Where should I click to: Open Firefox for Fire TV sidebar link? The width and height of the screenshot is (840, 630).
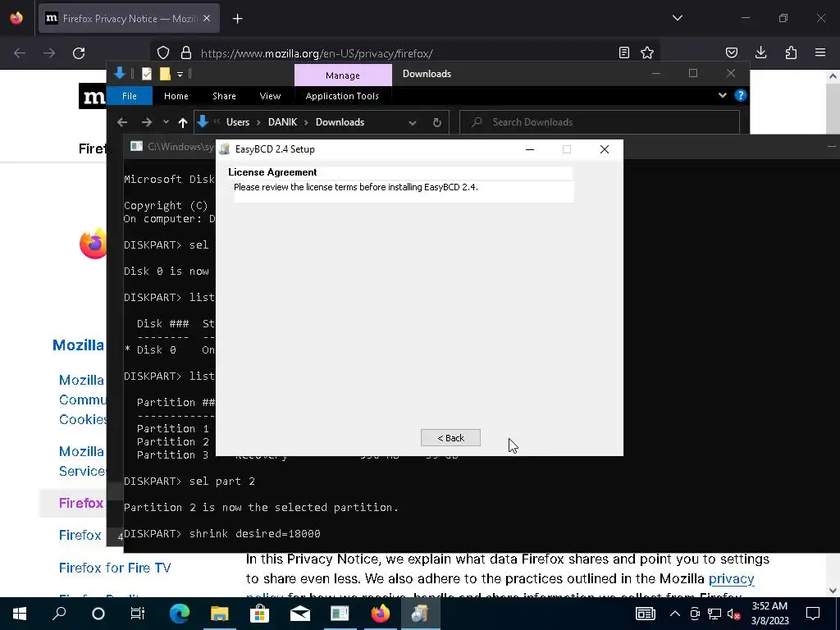(115, 568)
